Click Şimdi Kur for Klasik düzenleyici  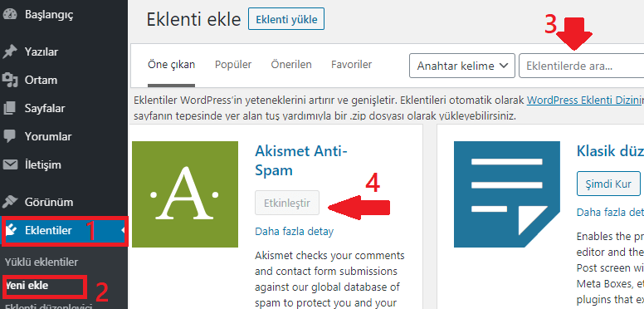(x=609, y=184)
